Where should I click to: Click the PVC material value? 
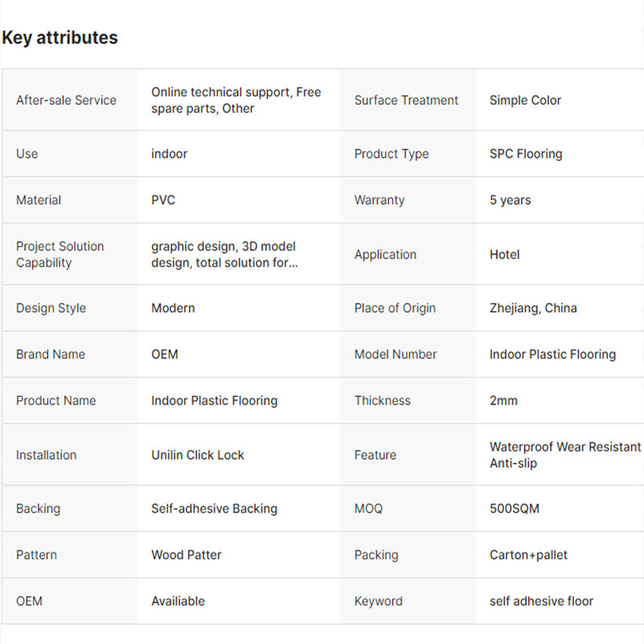pos(163,200)
